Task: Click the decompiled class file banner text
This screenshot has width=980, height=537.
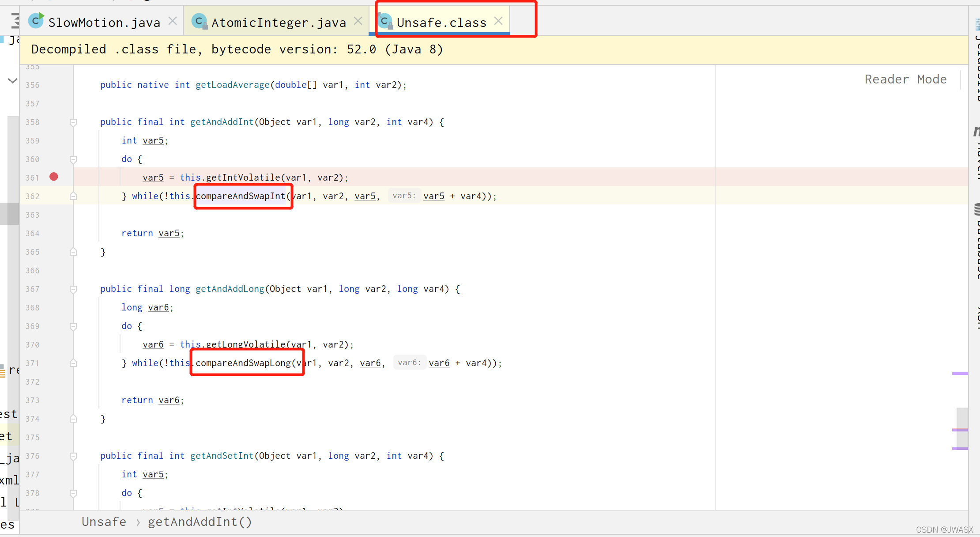Action: [237, 49]
